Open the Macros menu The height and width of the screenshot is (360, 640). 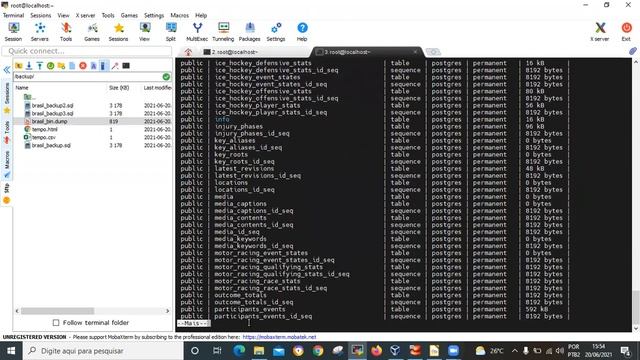(180, 15)
